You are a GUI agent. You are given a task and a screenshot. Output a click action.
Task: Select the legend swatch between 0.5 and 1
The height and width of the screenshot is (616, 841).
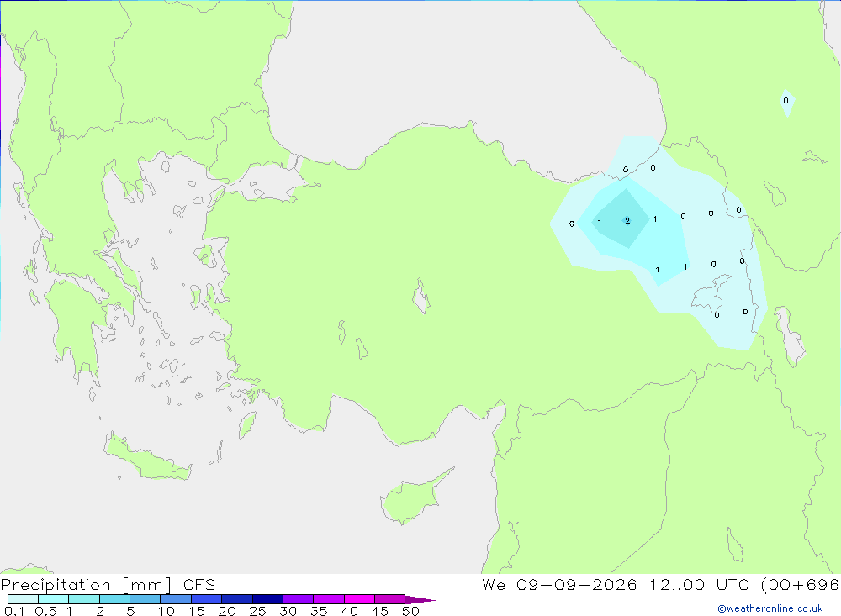(x=54, y=599)
